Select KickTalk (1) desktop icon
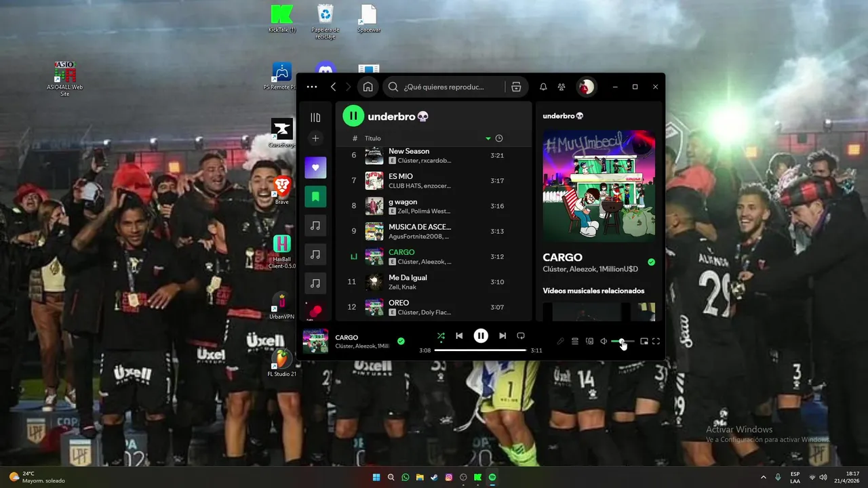868x488 pixels. (x=282, y=19)
